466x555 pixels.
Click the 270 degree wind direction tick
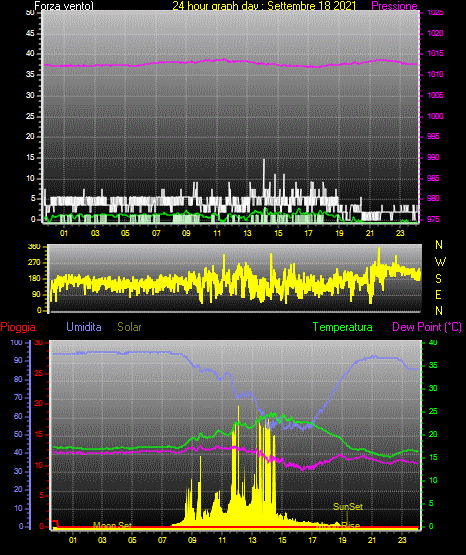36,263
